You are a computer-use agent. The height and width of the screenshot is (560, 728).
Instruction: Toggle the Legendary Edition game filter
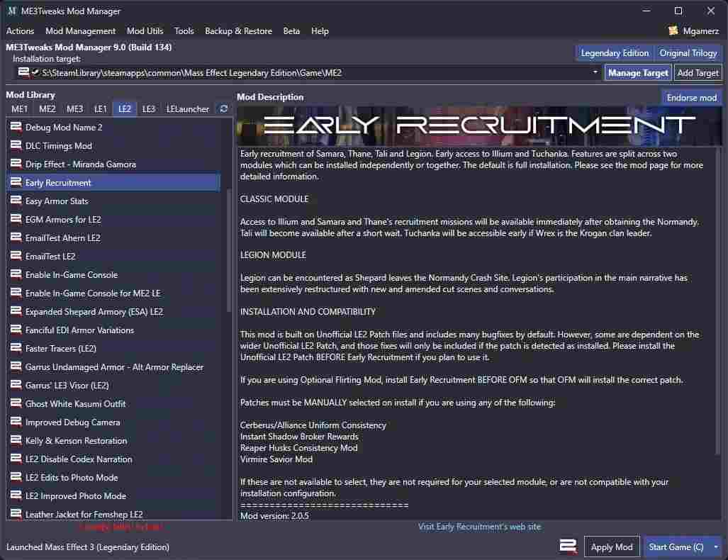tap(615, 53)
